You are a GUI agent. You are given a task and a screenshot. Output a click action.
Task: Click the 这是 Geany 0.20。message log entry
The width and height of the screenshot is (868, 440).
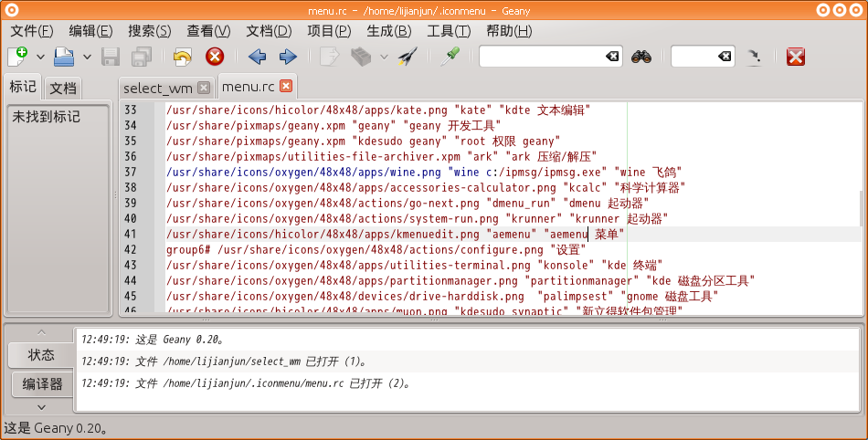(153, 340)
